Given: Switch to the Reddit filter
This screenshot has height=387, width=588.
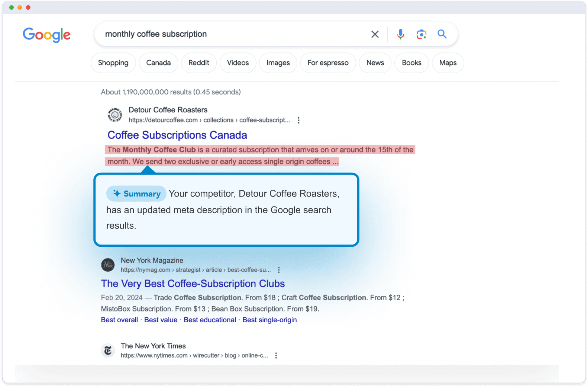Looking at the screenshot, I should click(x=199, y=63).
